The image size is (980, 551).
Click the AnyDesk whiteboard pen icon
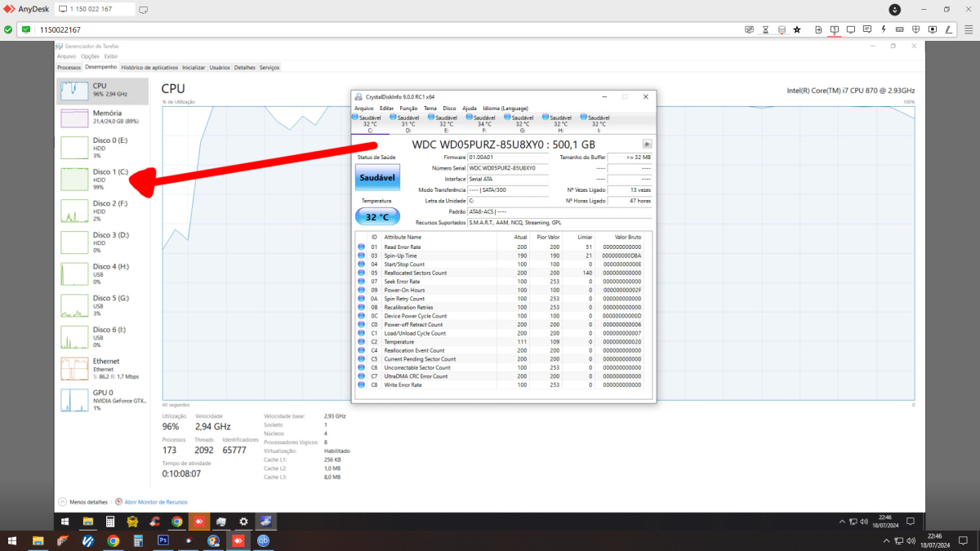[x=948, y=29]
